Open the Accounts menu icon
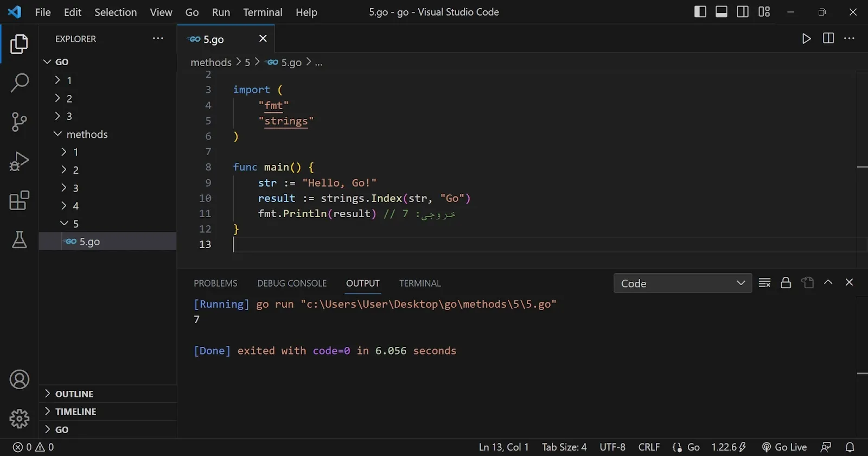This screenshot has width=868, height=456. pos(19,379)
